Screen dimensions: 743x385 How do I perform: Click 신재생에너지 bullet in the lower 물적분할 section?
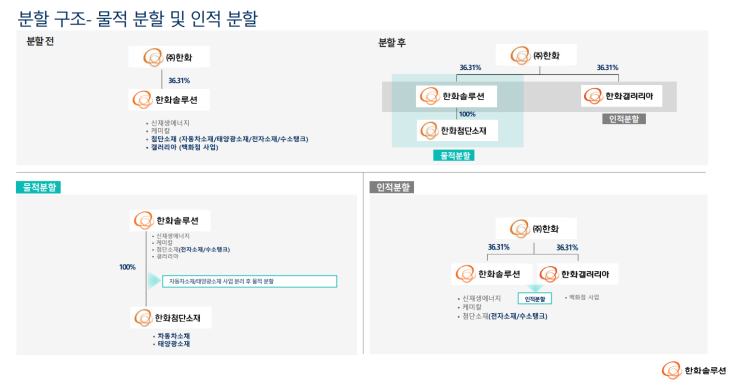tap(171, 236)
